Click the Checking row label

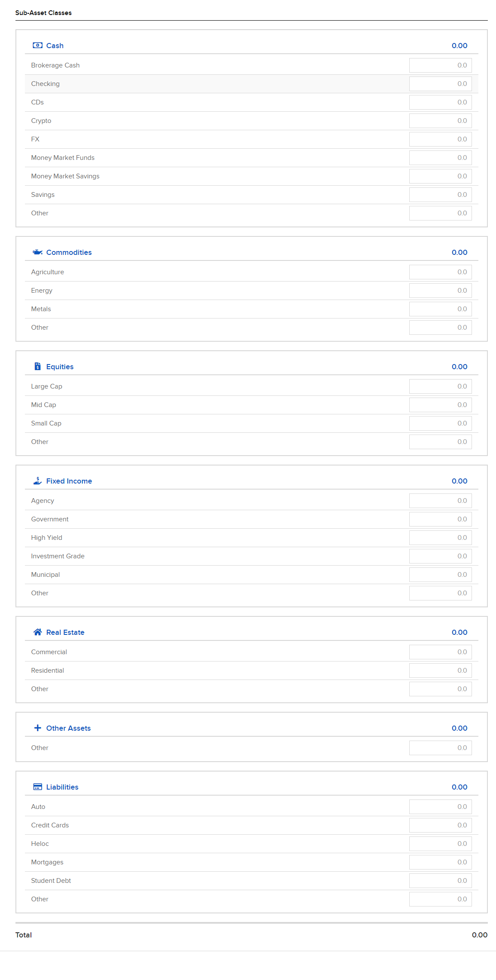(x=45, y=84)
